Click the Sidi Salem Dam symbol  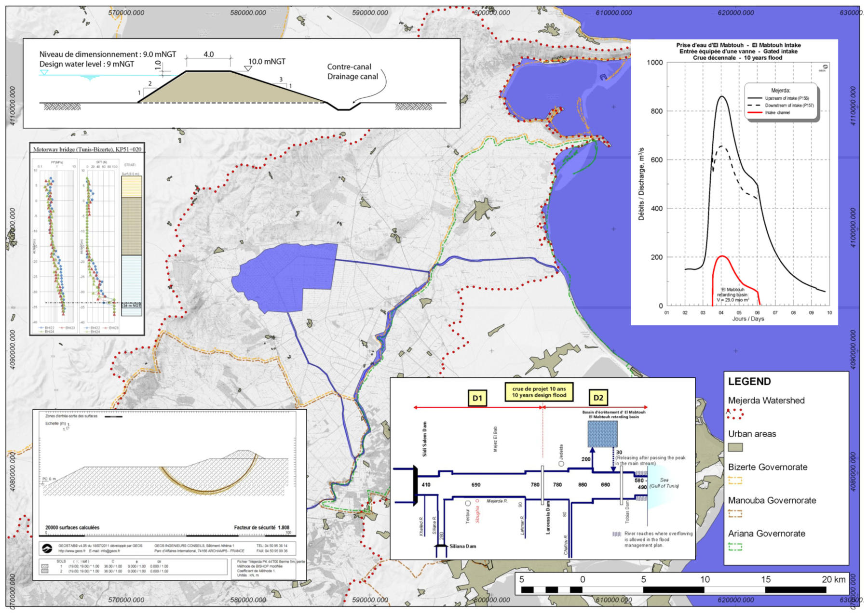click(x=414, y=485)
